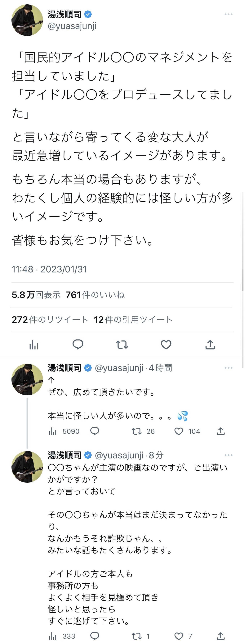This screenshot has height=644, width=245.
Task: Click the reply bubble on main tweet
Action: [78, 345]
